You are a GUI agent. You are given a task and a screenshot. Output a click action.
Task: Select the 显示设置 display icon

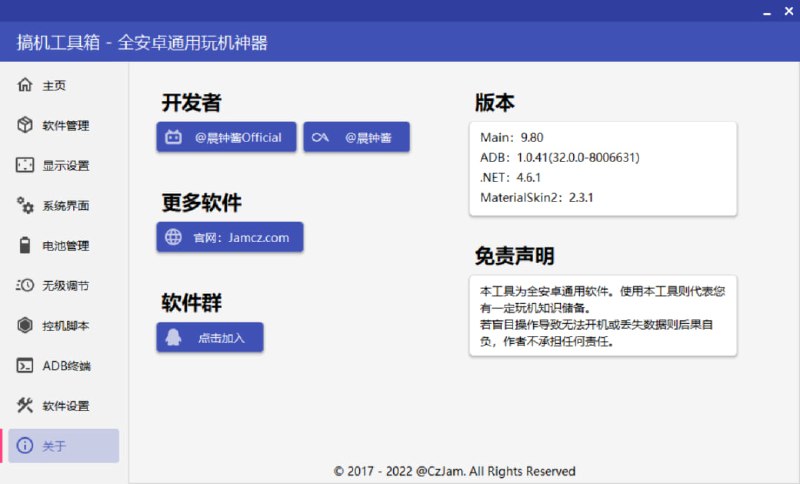coord(25,165)
